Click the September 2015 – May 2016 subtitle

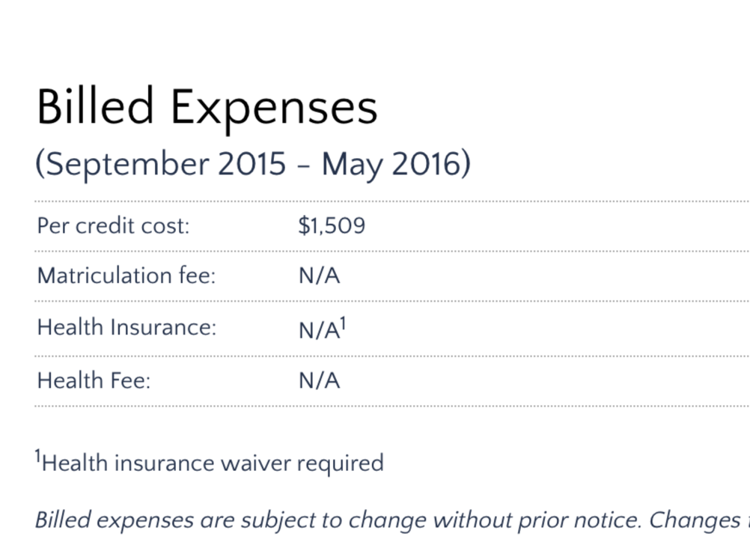(x=253, y=164)
